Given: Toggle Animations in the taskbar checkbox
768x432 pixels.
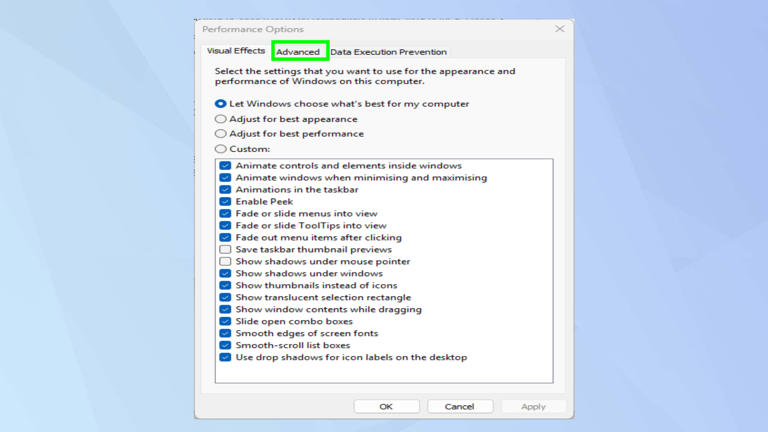Looking at the screenshot, I should point(225,190).
